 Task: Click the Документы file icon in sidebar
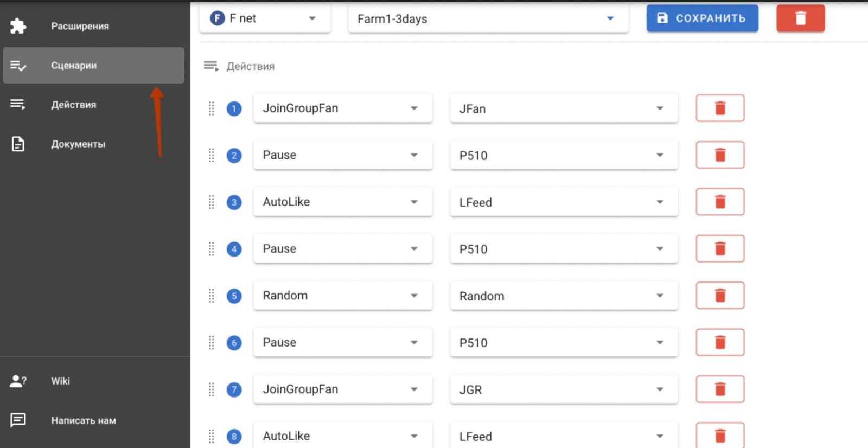tap(18, 144)
